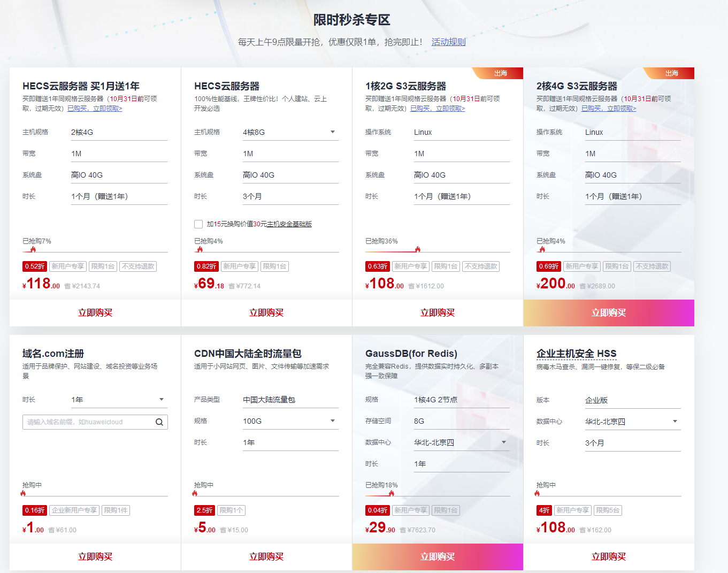
Task: Click the 2核4G S3云服务器 title
Action: click(577, 86)
